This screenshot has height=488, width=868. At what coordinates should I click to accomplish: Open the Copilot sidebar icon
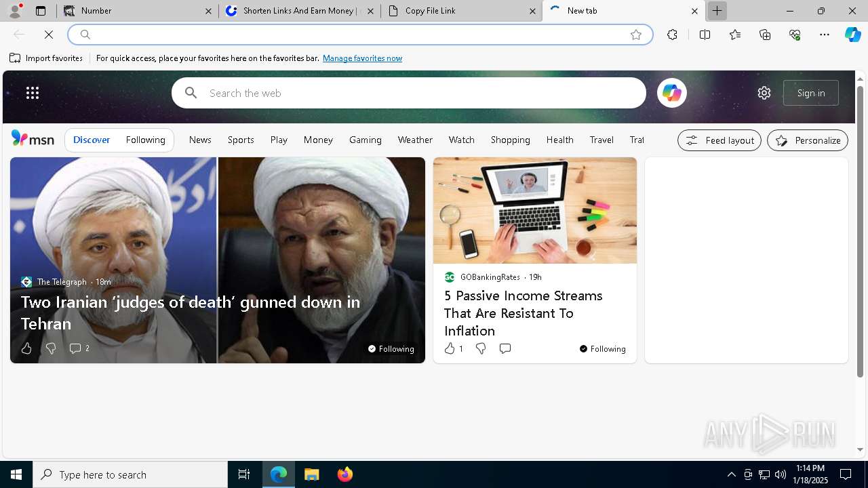point(853,35)
